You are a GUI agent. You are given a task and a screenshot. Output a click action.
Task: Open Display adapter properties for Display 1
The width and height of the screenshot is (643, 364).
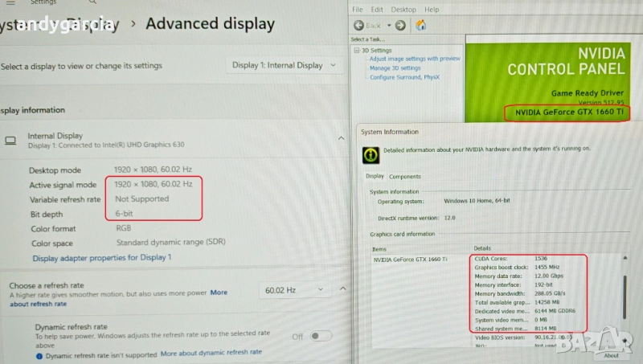click(x=101, y=257)
